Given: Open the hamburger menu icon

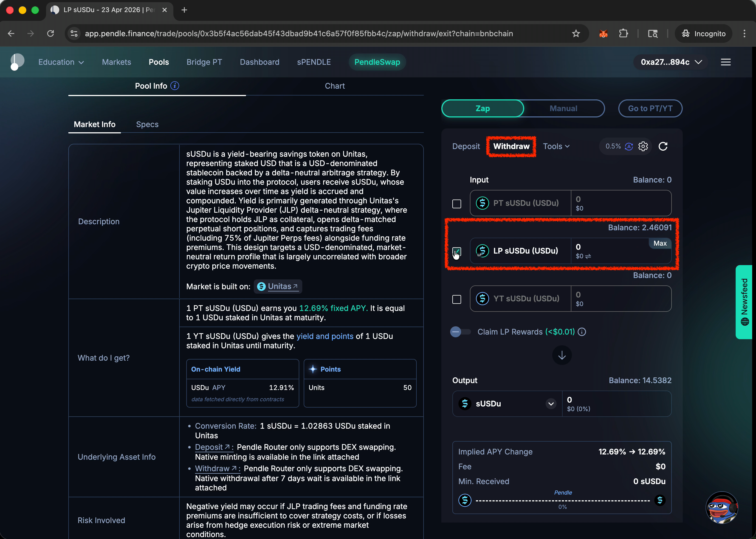Looking at the screenshot, I should 726,62.
